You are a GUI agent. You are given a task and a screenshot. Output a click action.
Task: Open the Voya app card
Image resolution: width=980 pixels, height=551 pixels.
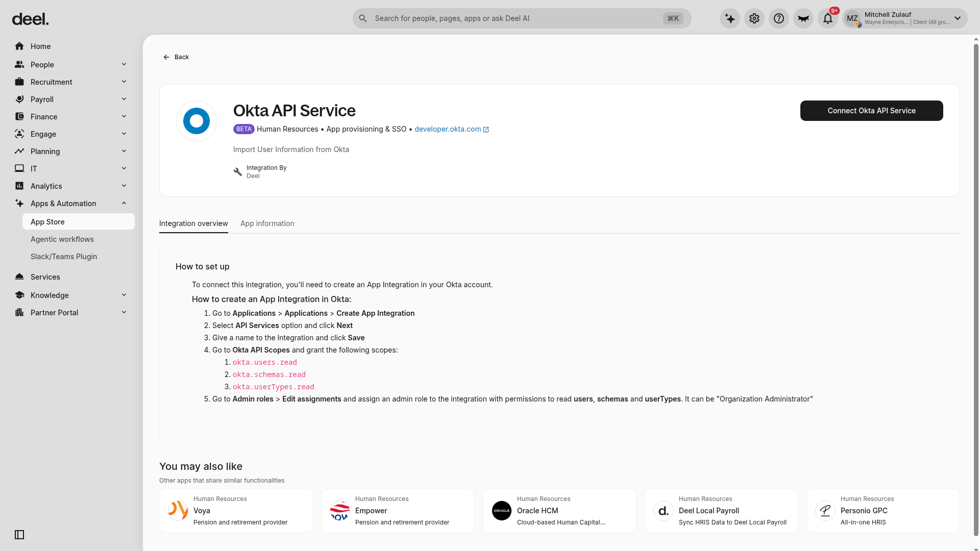[x=236, y=511]
